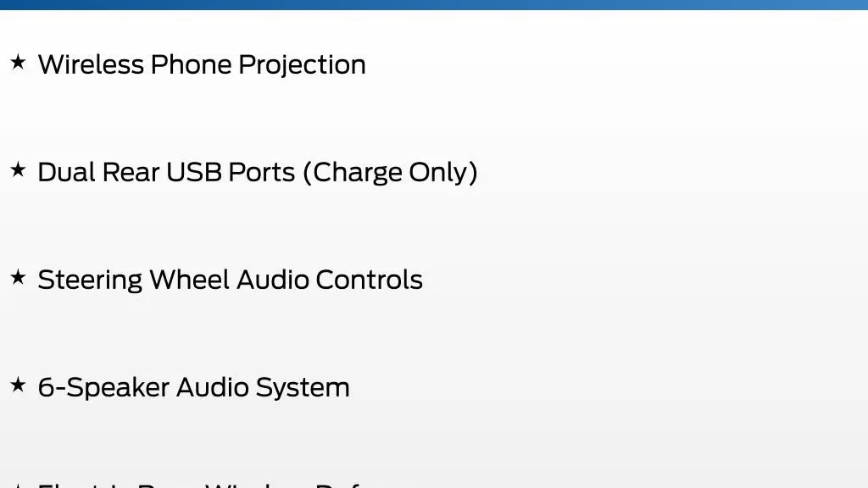Click the word "Wheel" in third item
Screen dimensions: 868x488
pos(190,280)
